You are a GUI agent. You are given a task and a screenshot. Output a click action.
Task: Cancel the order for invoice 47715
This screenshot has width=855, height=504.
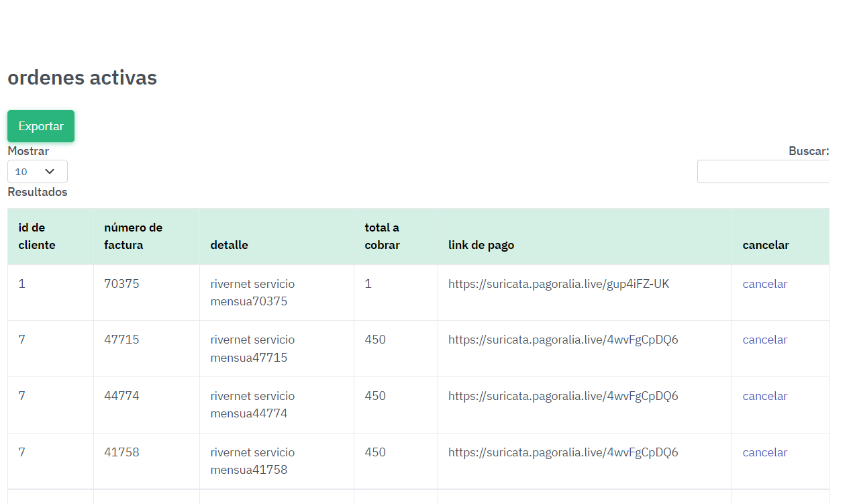pos(765,340)
